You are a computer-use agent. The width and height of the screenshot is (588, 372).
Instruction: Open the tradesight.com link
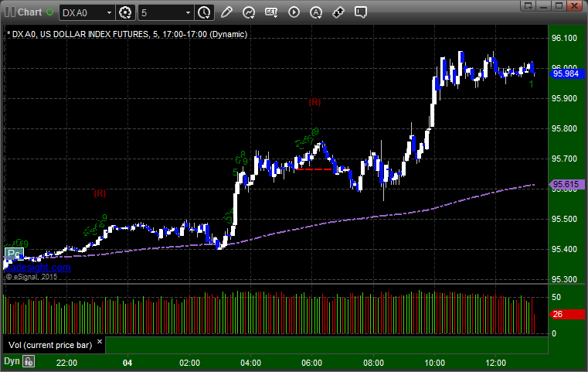tap(38, 268)
